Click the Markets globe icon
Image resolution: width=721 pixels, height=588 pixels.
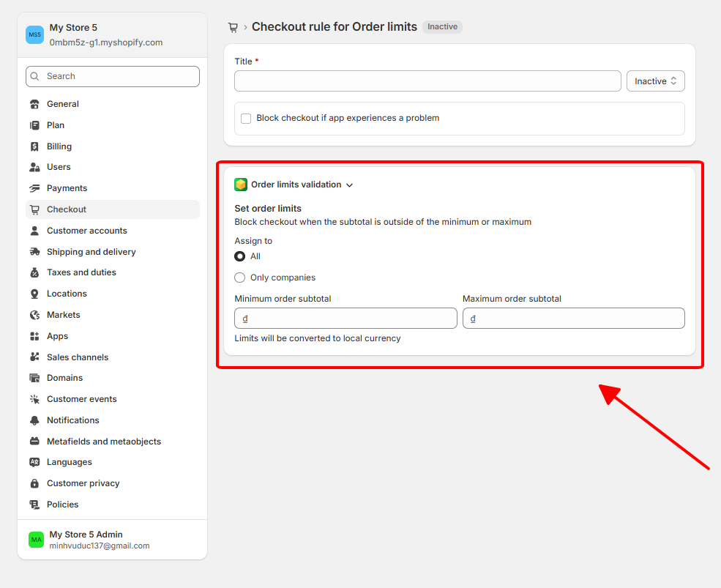34,315
